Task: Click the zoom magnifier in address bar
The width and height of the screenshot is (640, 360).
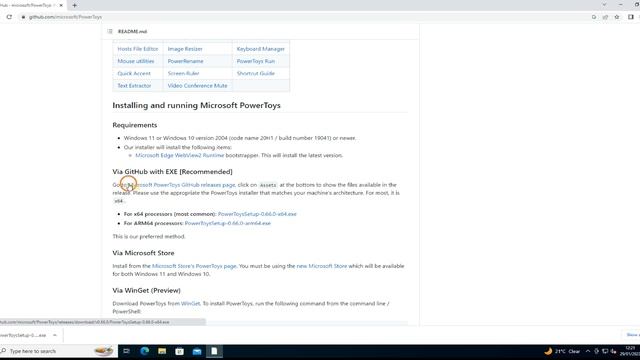Action: click(594, 17)
